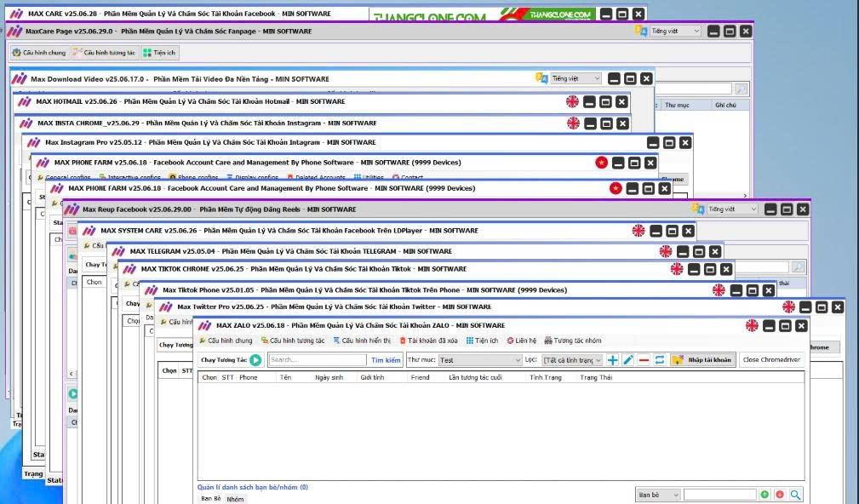Viewport: 859px width, 504px height.
Task: Click the green Chạy Tương Tác play icon
Action: coord(255,360)
